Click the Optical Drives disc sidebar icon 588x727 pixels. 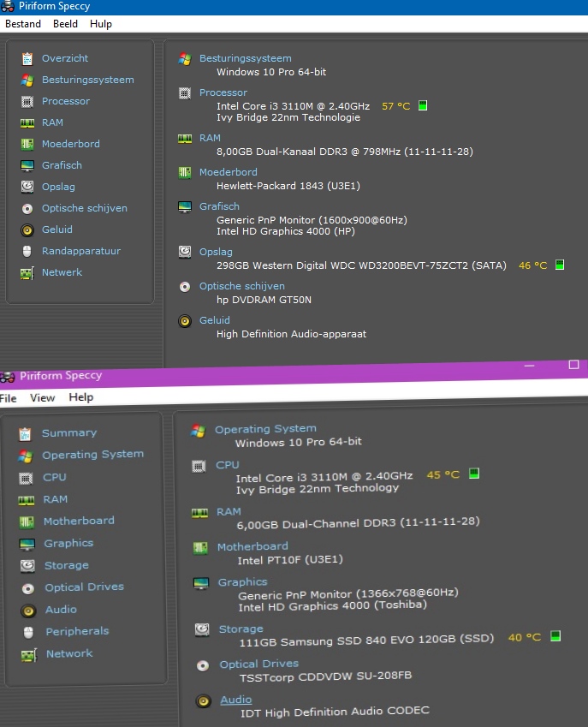point(27,588)
